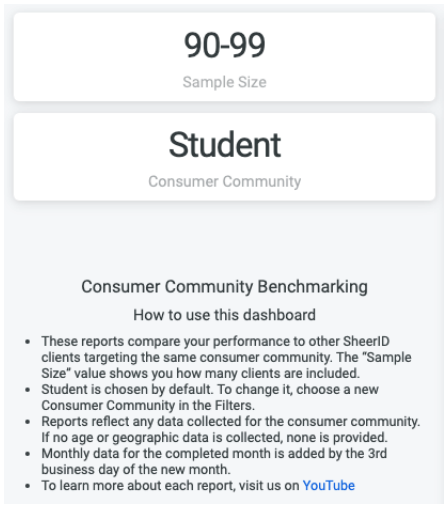This screenshot has height=507, width=448.
Task: Click the line "Consumer Community in the Filters"
Action: (148, 405)
